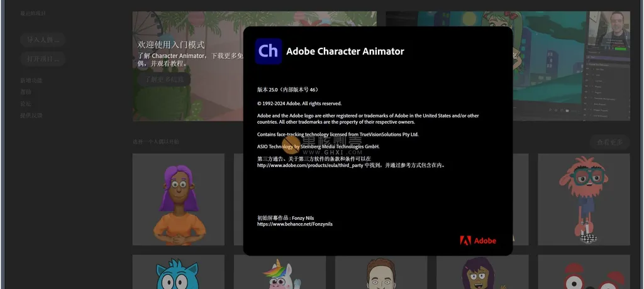This screenshot has width=644, height=289.
Task: Select the brown-haired man puppet
Action: (x=381, y=272)
